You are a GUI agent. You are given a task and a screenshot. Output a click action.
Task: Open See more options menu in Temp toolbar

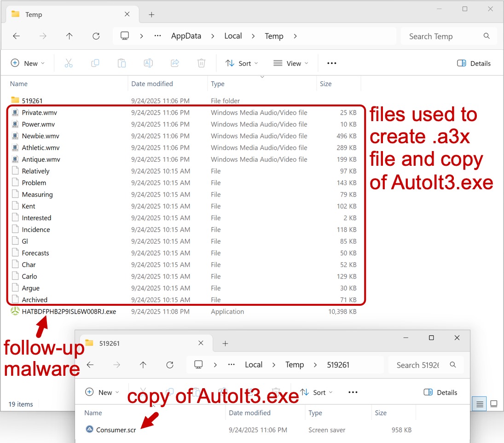pos(332,64)
